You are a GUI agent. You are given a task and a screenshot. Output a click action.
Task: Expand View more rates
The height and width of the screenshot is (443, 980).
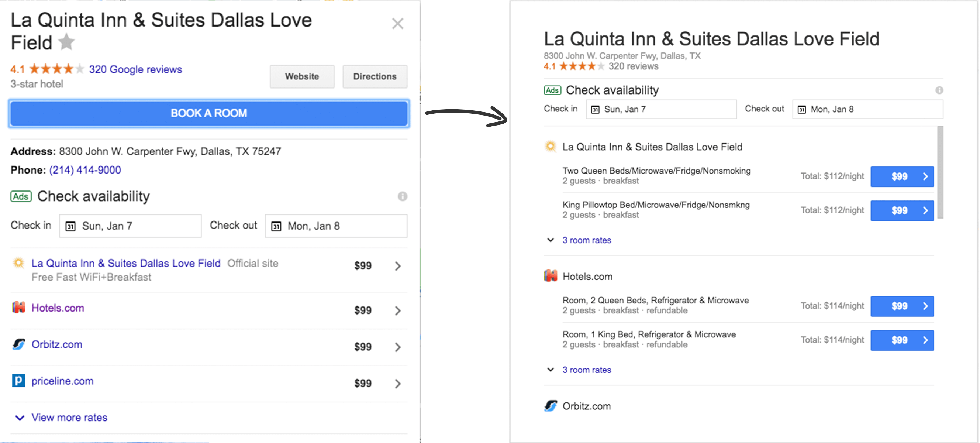(x=69, y=418)
